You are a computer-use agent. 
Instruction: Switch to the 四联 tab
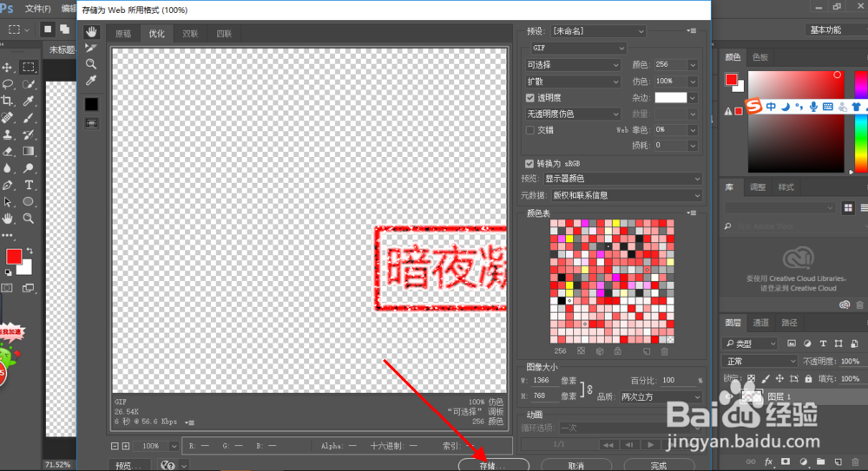click(x=224, y=34)
